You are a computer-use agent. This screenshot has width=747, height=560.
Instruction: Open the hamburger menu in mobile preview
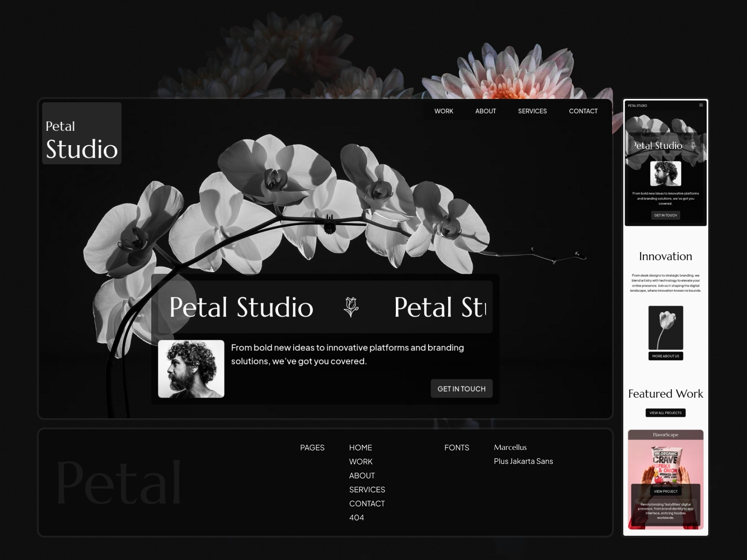coord(701,105)
